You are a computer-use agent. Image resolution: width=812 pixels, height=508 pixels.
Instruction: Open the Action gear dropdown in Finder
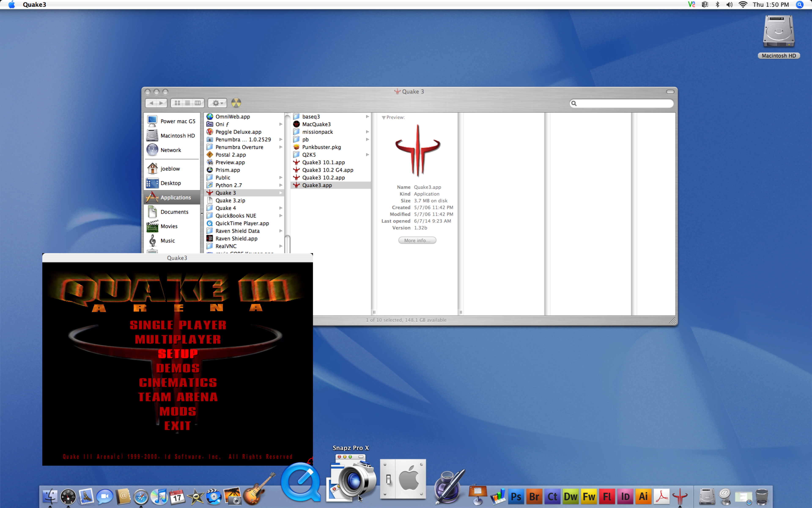(217, 103)
